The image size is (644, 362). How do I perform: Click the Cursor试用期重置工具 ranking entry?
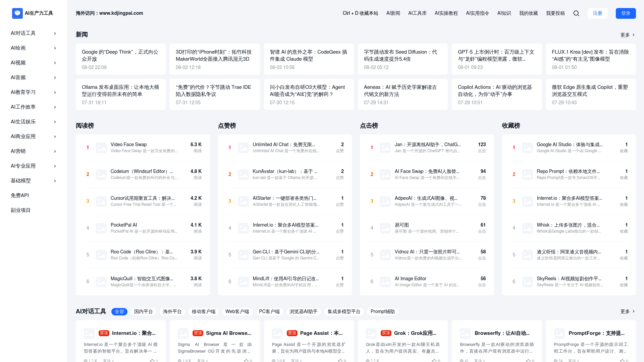pyautogui.click(x=143, y=201)
